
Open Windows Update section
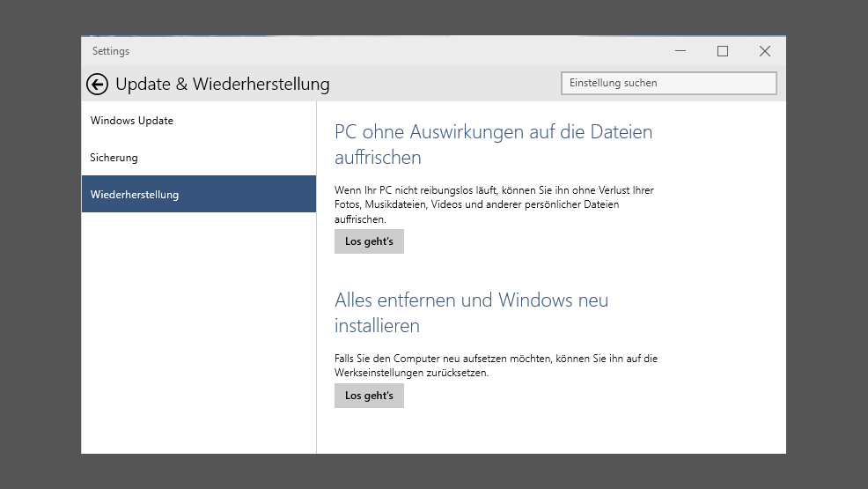pos(199,120)
